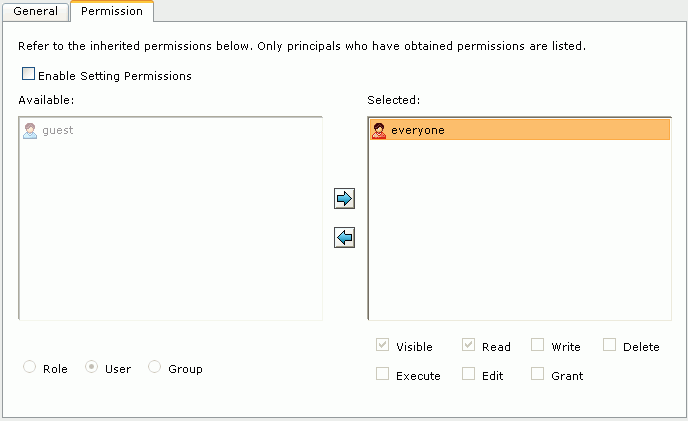The image size is (688, 421).
Task: Click the left arrow remove button
Action: tap(344, 237)
